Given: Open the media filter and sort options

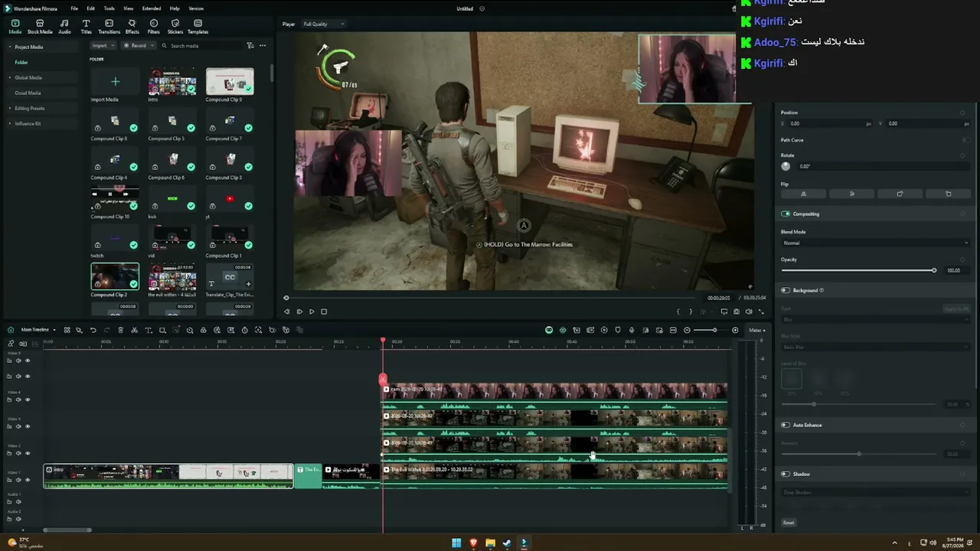Looking at the screenshot, I should (250, 46).
